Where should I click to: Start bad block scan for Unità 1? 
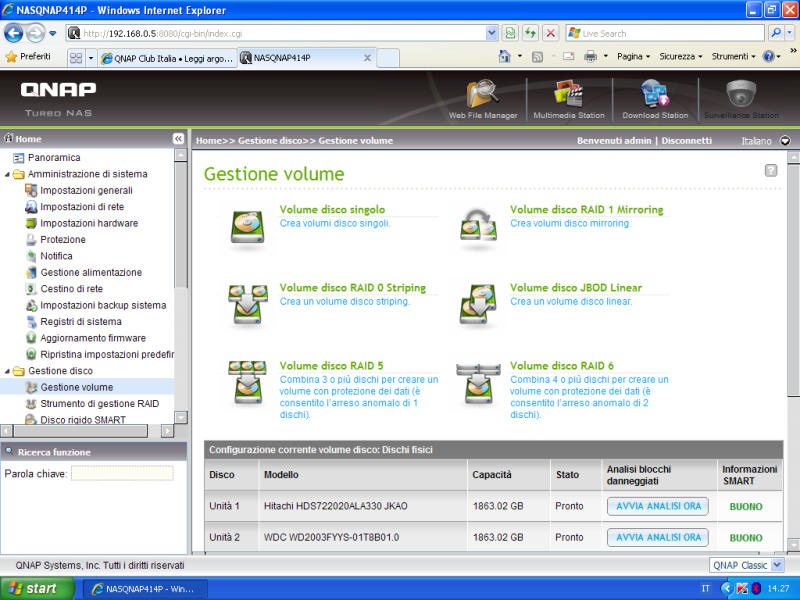point(657,506)
